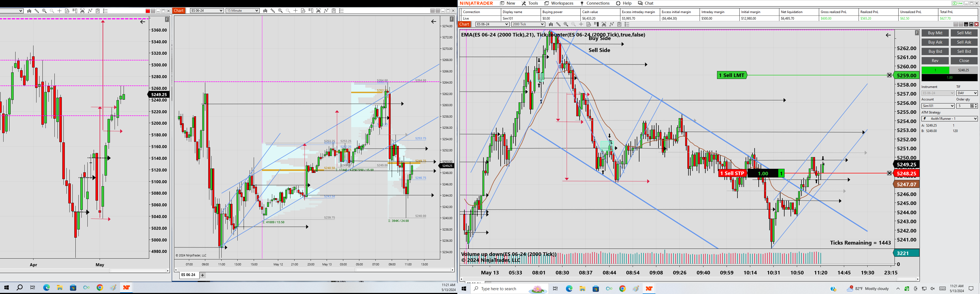This screenshot has width=980, height=294.
Task: Click the green position quantity box
Action: [935, 70]
